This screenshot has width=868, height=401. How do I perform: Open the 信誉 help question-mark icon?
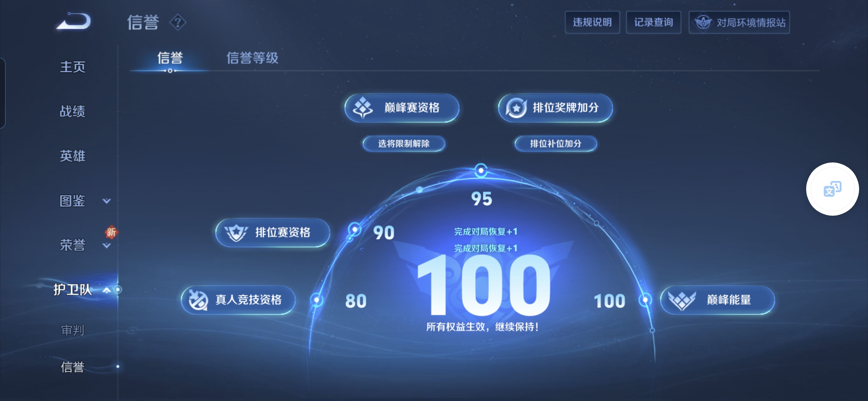[x=178, y=23]
